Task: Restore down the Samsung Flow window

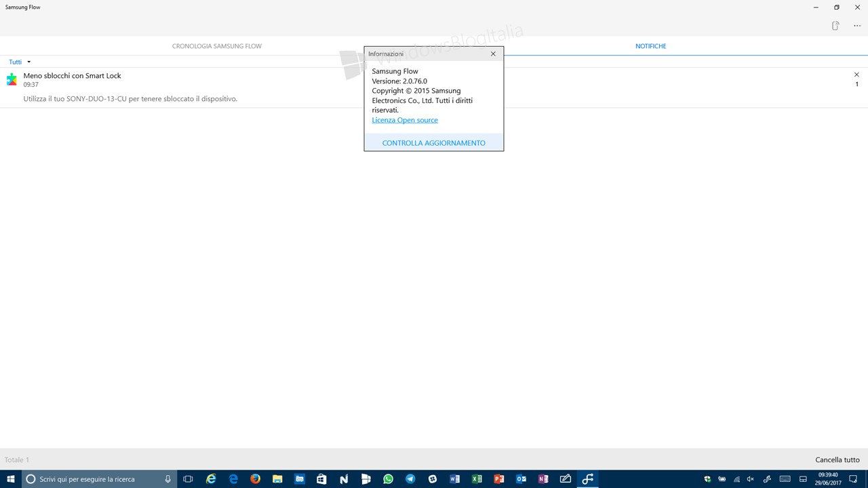Action: pos(836,7)
